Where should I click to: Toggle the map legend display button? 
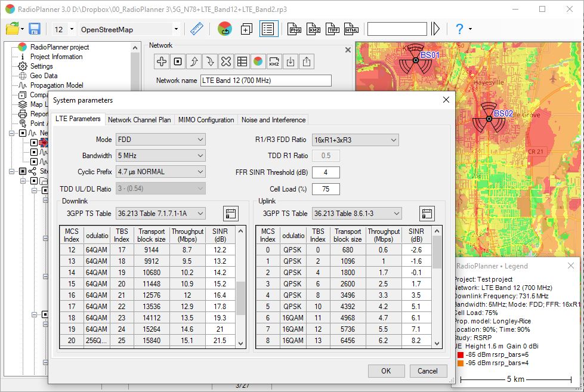coord(268,29)
